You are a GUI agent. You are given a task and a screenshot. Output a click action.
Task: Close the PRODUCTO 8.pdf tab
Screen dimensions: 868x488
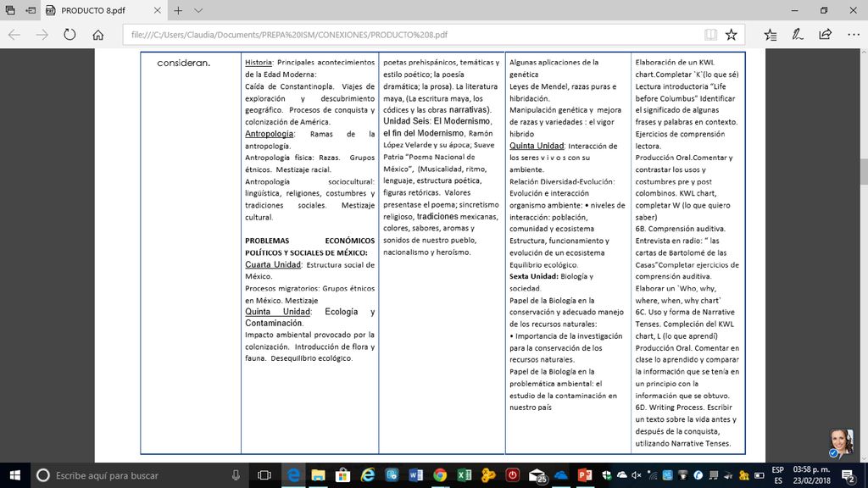[x=157, y=10]
